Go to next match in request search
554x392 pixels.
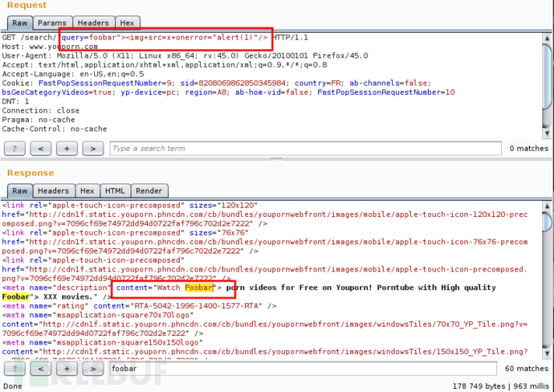(x=93, y=149)
